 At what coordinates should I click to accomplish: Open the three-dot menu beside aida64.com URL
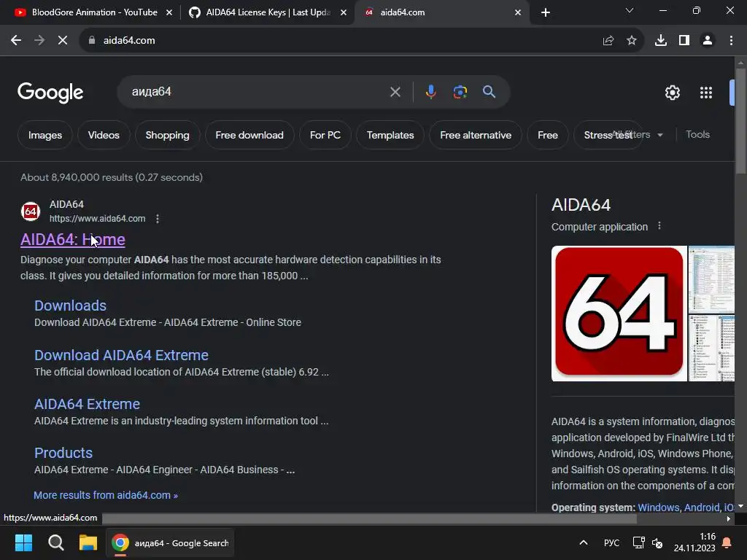click(158, 219)
